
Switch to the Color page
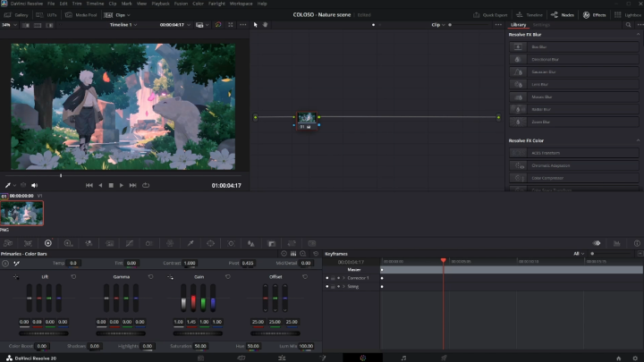point(362,358)
